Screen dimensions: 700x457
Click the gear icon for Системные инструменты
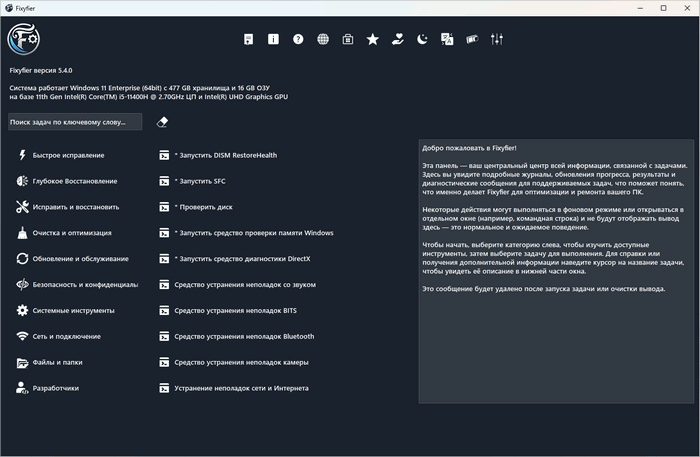tap(22, 310)
